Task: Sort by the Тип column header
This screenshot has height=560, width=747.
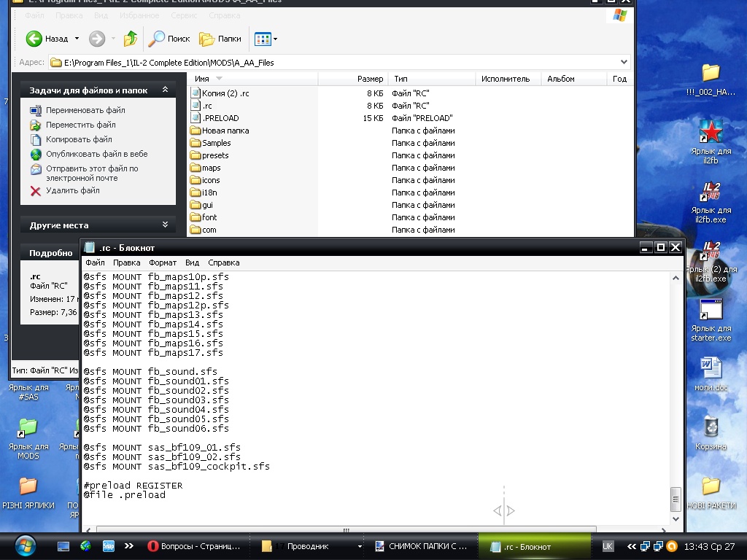Action: (432, 79)
